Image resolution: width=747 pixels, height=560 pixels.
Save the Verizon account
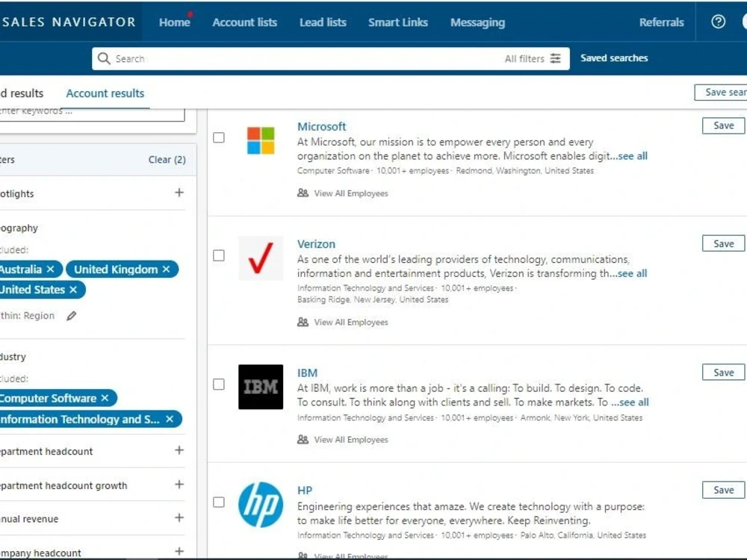point(723,244)
